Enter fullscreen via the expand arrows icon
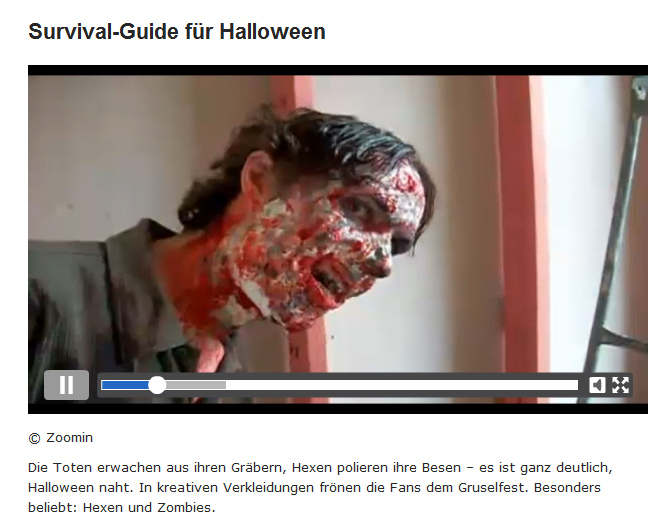Viewport: 661px width, 525px height. pyautogui.click(x=620, y=385)
